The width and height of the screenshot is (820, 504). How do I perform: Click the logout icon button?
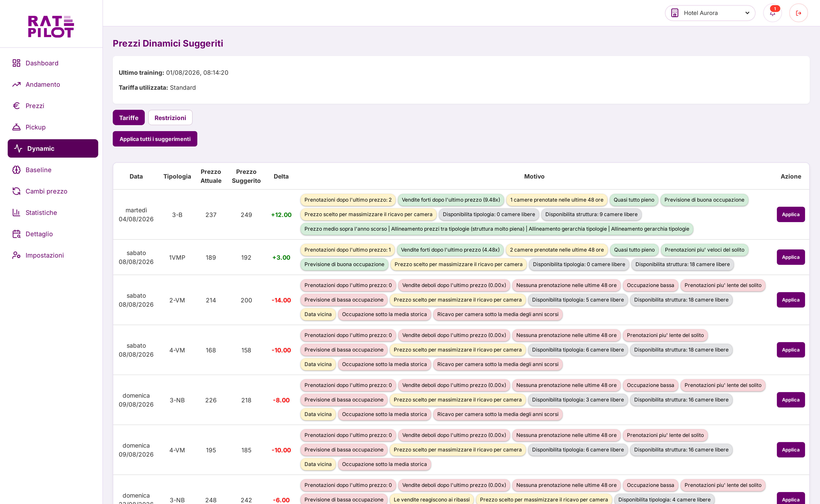[798, 13]
